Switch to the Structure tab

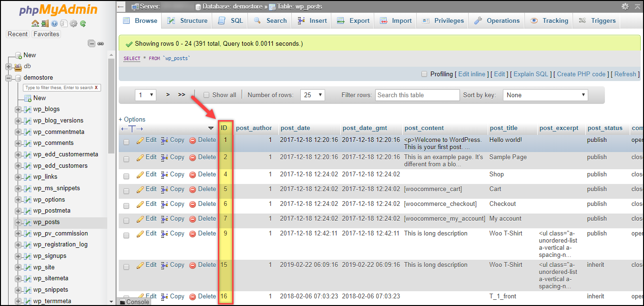click(x=187, y=20)
